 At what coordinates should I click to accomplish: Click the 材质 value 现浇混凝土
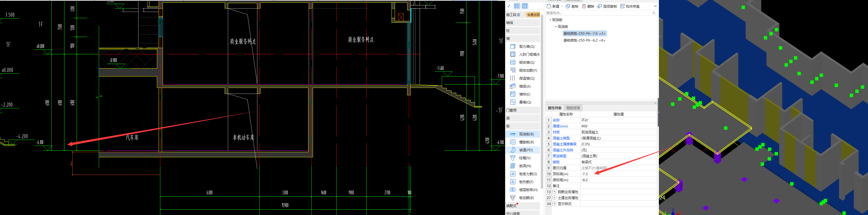tap(618, 132)
